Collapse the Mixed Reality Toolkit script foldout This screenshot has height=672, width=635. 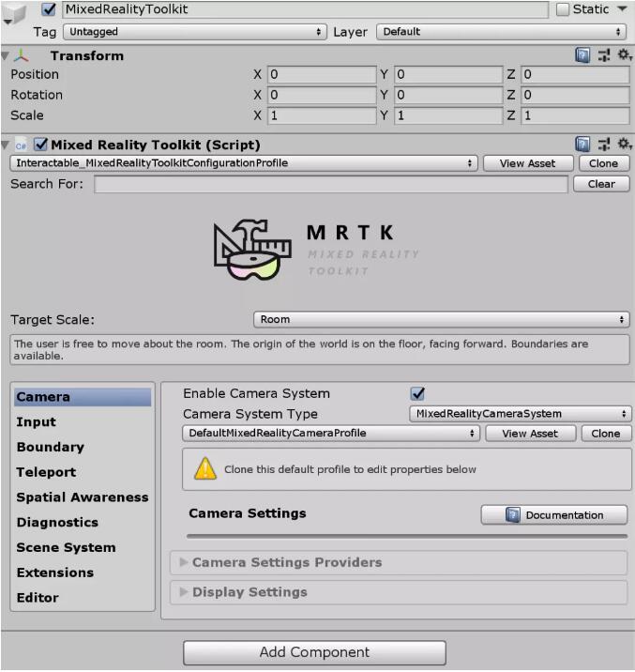pos(5,145)
